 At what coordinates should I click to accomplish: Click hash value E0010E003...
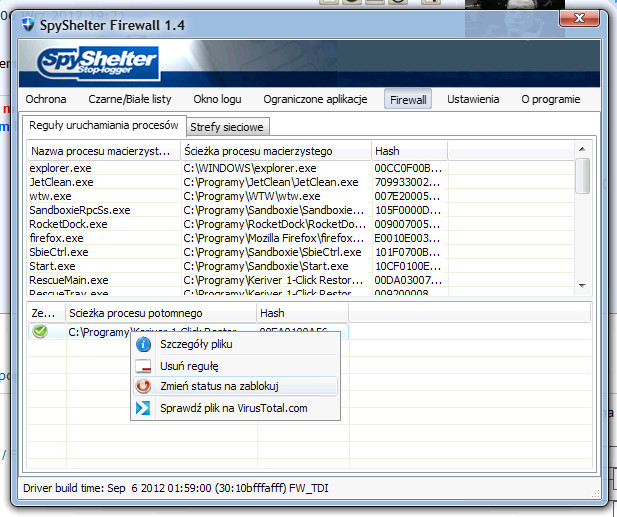[x=407, y=238]
